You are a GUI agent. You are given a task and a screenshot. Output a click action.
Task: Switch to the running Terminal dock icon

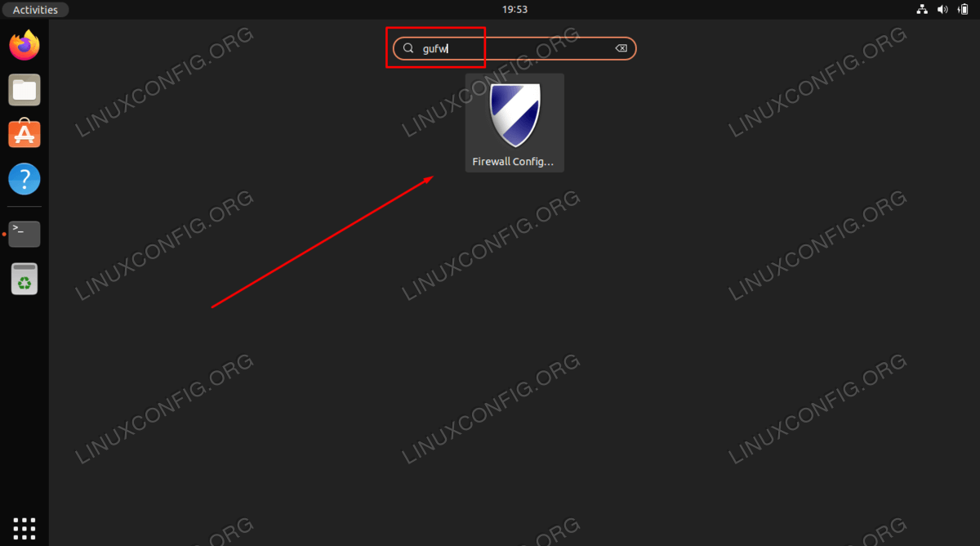[24, 234]
